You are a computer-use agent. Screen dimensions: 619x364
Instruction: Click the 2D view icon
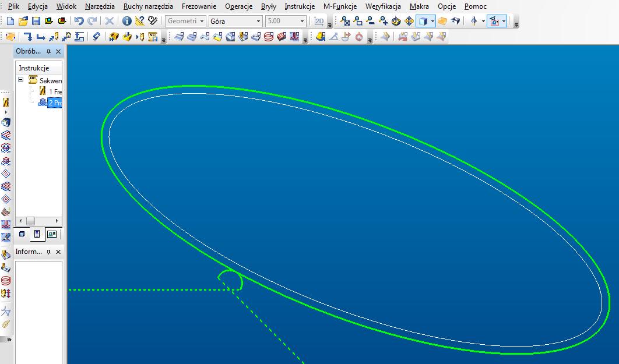[319, 22]
